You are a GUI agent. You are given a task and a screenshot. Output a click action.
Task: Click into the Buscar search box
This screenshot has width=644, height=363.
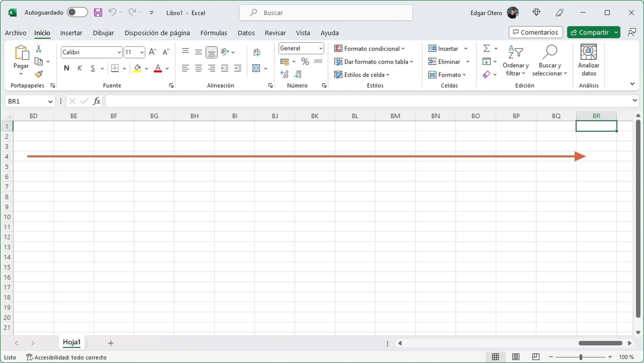[x=326, y=13]
